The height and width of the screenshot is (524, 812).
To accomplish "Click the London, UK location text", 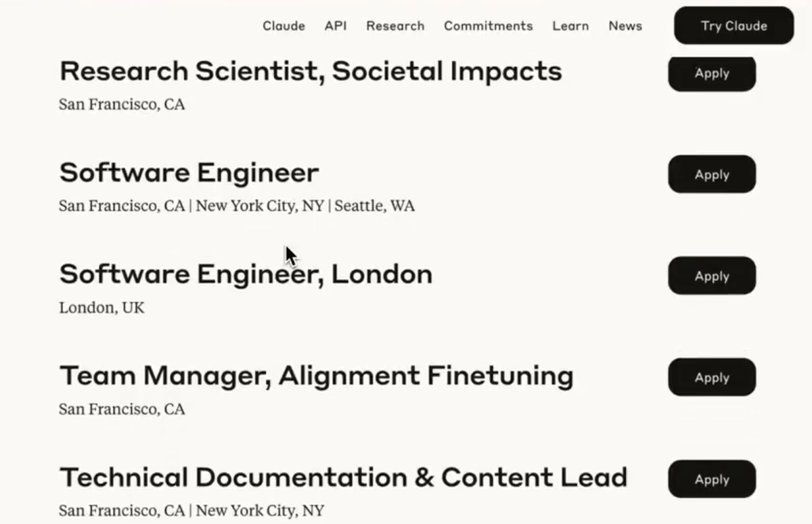I will click(x=101, y=307).
